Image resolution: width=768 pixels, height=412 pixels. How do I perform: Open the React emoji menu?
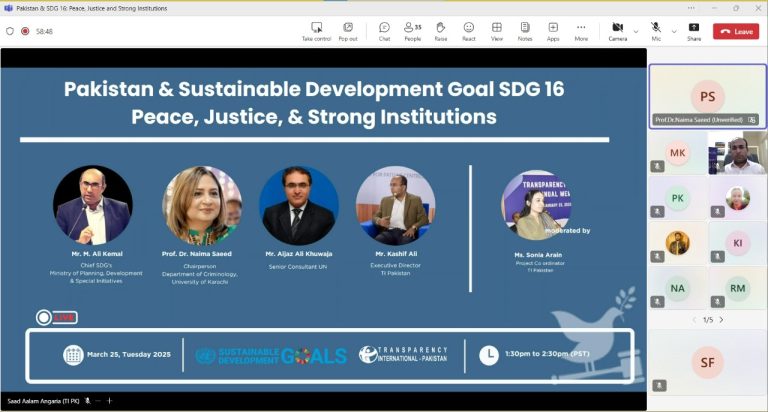[x=468, y=30]
